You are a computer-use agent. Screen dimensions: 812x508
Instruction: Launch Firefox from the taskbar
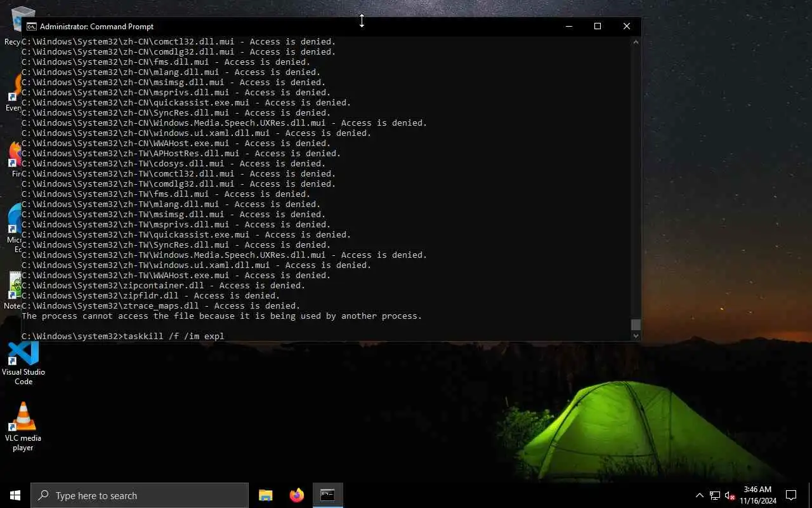click(x=296, y=495)
